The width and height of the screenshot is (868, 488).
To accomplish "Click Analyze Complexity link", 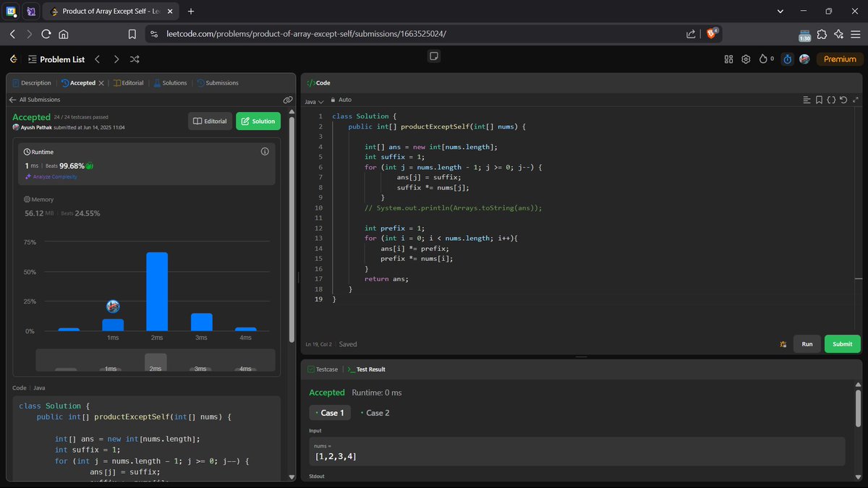I will coord(51,176).
